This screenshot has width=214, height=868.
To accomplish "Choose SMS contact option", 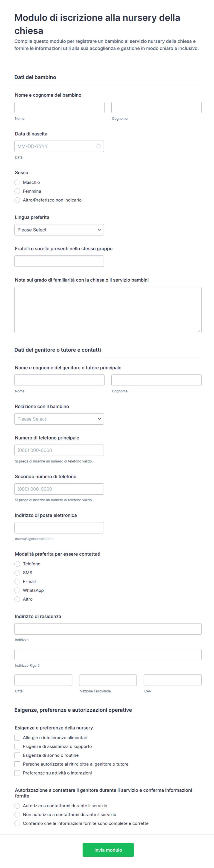I will tap(17, 573).
